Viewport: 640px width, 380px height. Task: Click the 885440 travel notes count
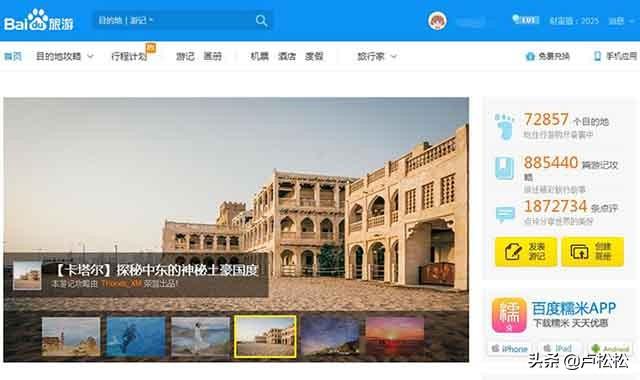click(x=551, y=162)
